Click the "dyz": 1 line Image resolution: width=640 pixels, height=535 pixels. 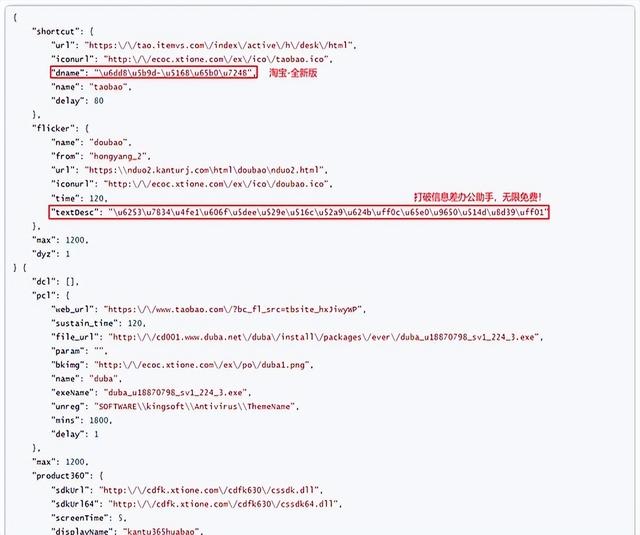click(x=51, y=254)
